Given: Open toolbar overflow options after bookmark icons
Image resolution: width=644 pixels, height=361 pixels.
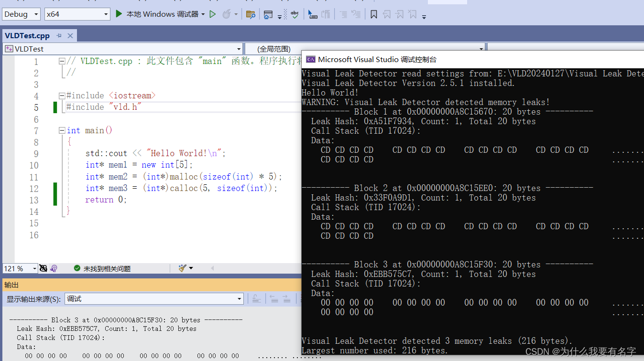Looking at the screenshot, I should (424, 16).
